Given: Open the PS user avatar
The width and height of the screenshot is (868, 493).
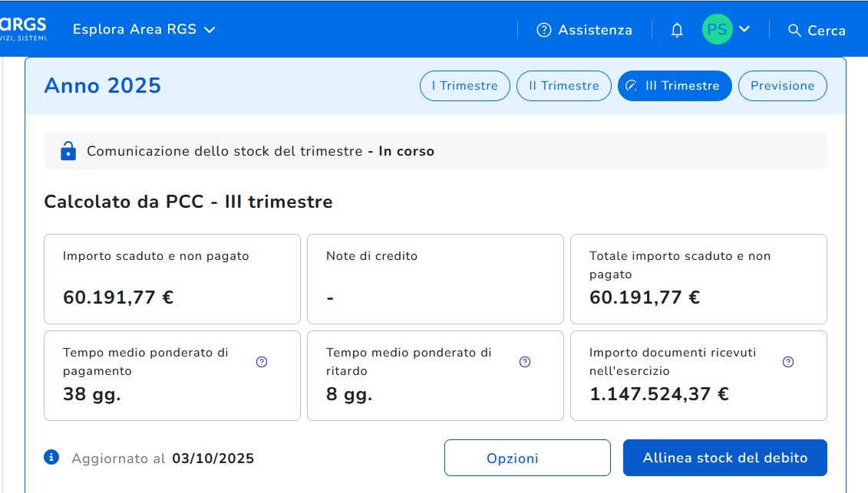Looking at the screenshot, I should pos(717,30).
